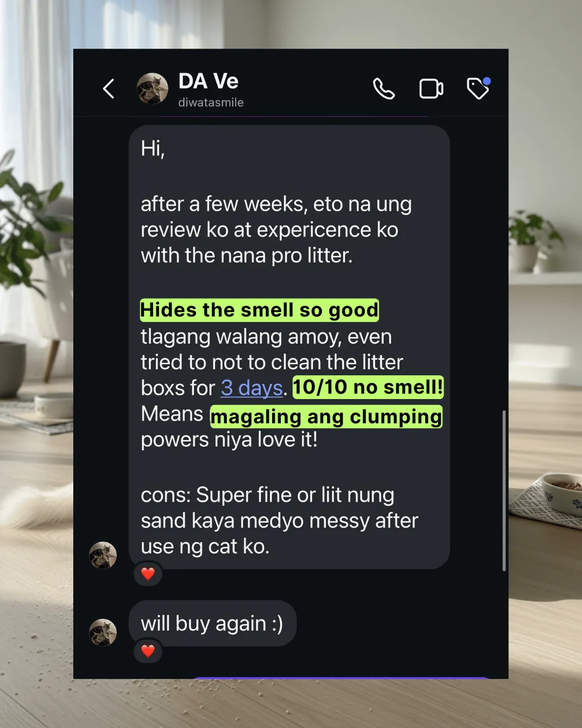Open the label tag icon in header
The height and width of the screenshot is (728, 582).
(479, 88)
